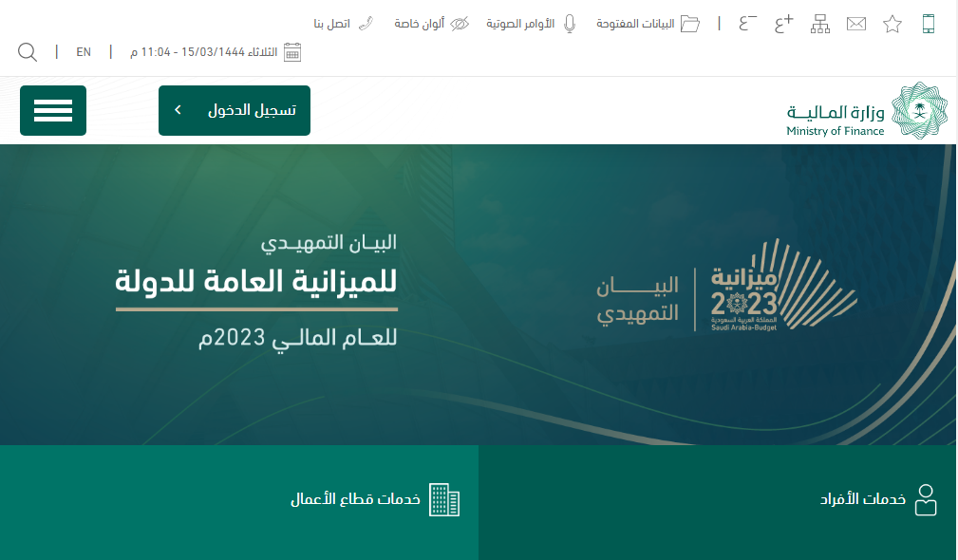This screenshot has height=560, width=958.
Task: Open البيانات المفتوحة link
Action: [x=635, y=24]
